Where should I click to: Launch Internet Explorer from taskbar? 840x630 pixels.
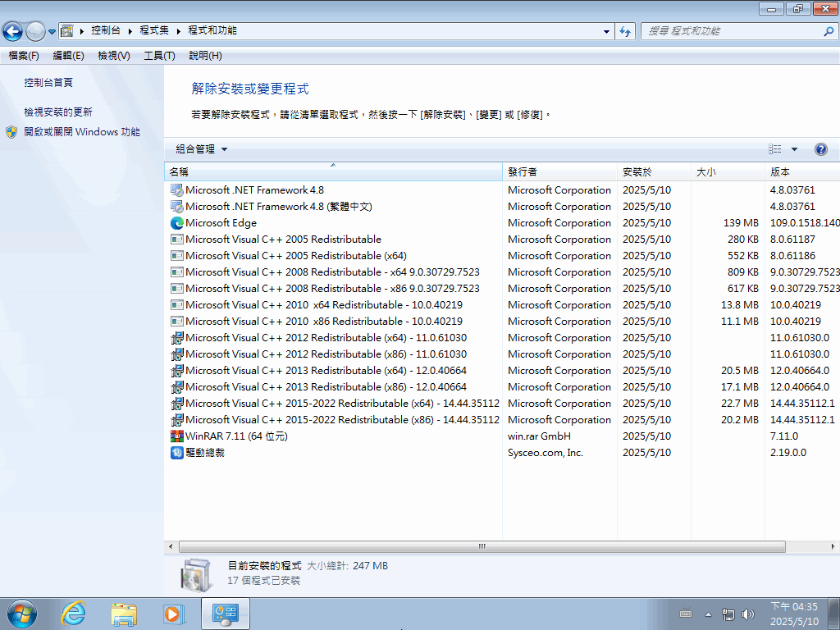point(73,614)
